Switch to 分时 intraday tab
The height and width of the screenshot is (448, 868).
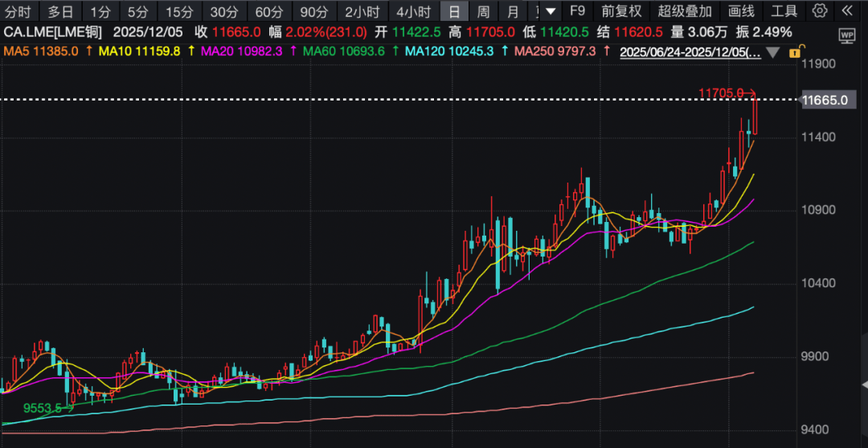point(18,11)
